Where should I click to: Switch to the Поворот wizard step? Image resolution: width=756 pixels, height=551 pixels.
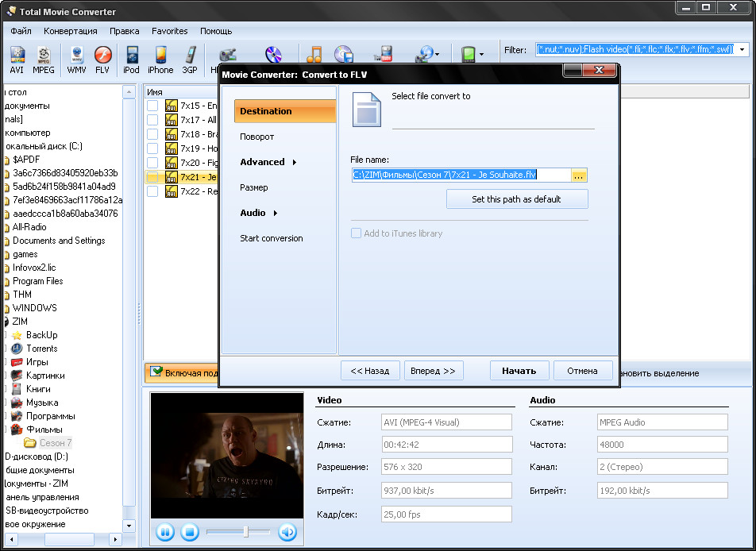tap(257, 137)
